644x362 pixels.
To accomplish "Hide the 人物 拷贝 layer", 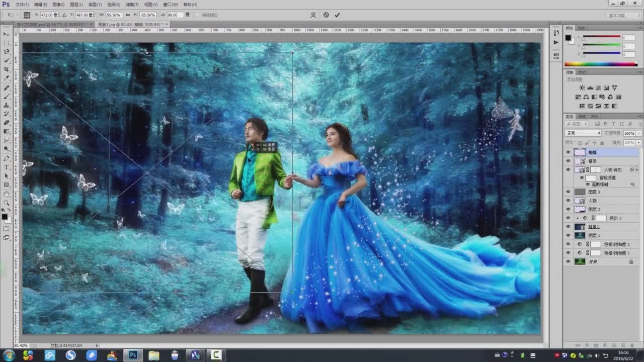I will 569,170.
